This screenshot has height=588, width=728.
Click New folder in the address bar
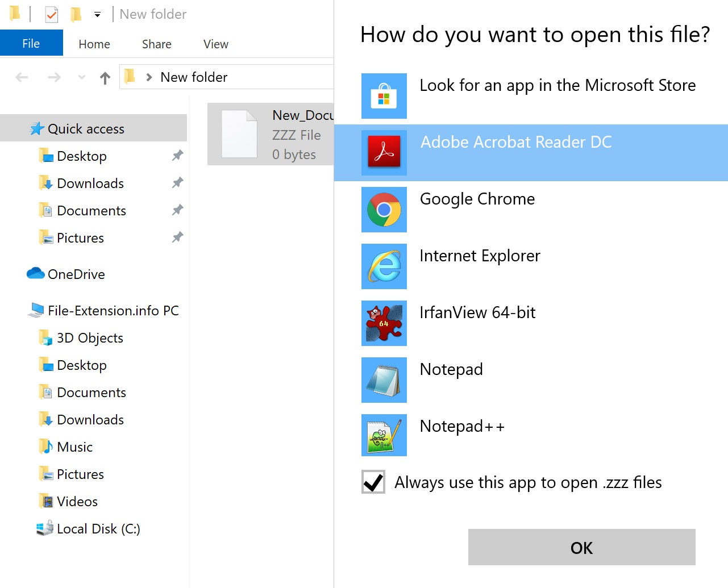pyautogui.click(x=194, y=77)
